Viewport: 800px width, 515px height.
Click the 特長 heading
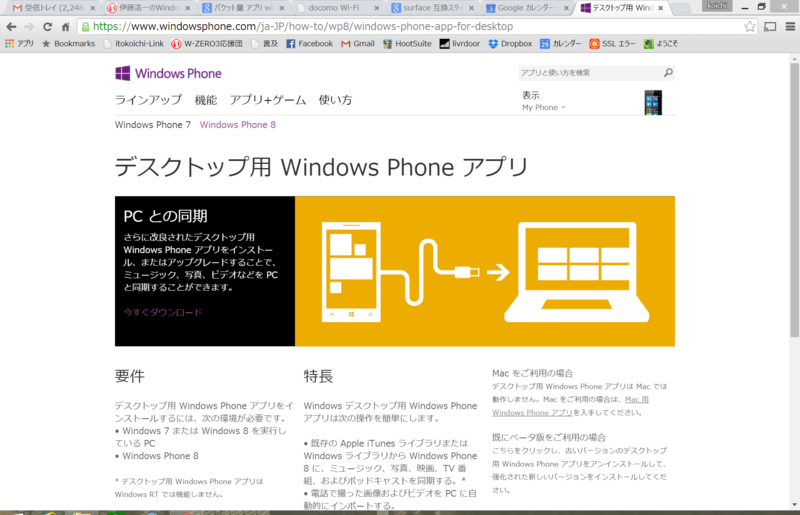[318, 376]
